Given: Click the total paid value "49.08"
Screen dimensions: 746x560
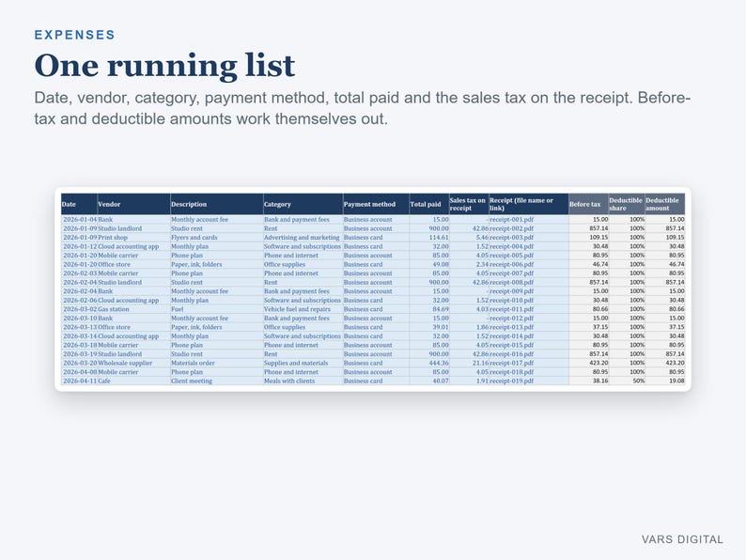Looking at the screenshot, I should click(x=429, y=264).
